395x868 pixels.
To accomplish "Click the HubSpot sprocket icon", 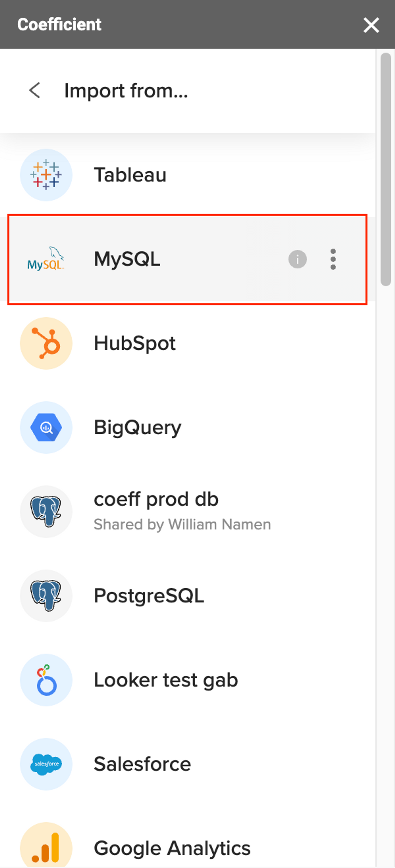I will 46,343.
